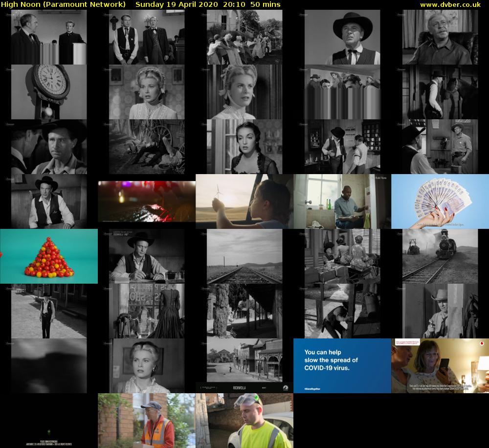Open woman looking at phone advert frame

(x=440, y=366)
